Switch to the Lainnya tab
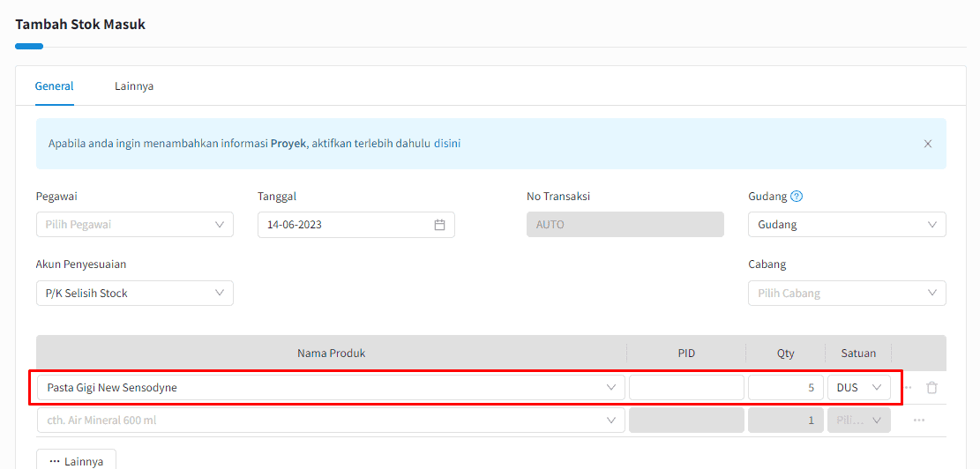Image resolution: width=980 pixels, height=469 pixels. 134,86
